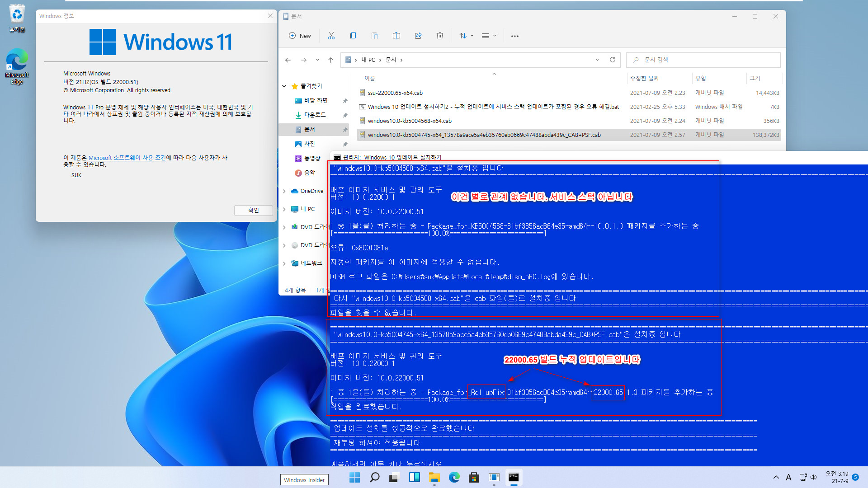
Task: Collapse the 즐겨찾기 tree section
Action: [284, 86]
